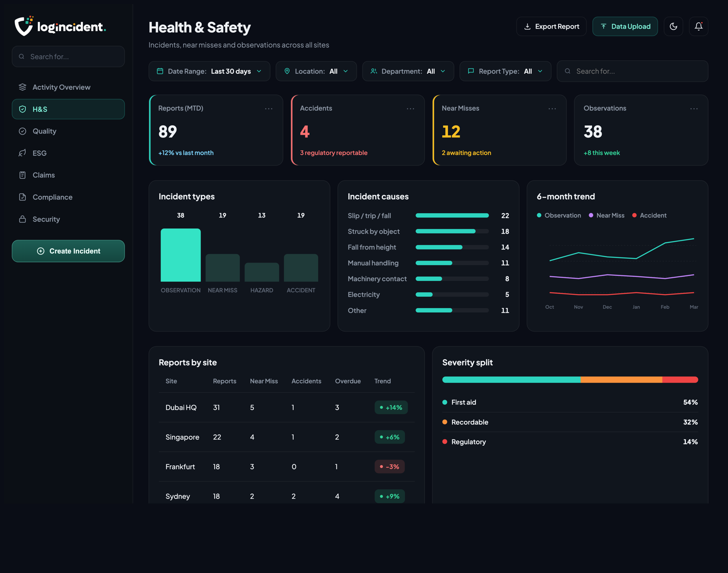Select the Frankfurt site row name
Image resolution: width=728 pixels, height=573 pixels.
tap(180, 467)
